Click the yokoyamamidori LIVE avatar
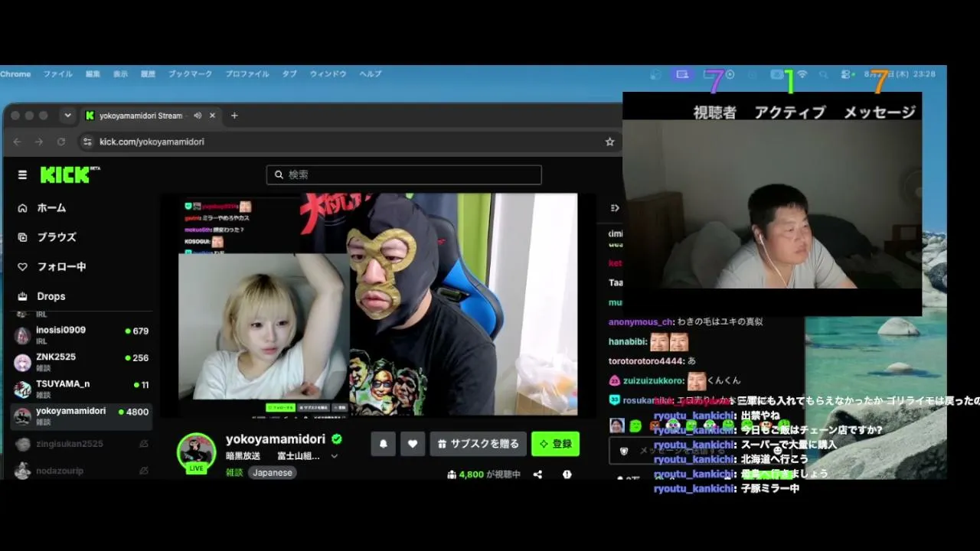 click(197, 452)
